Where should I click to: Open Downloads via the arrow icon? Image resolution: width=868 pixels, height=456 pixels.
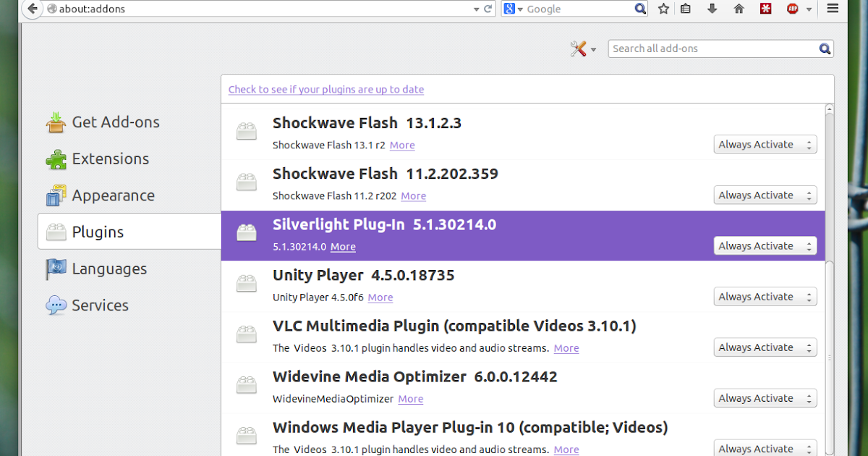712,9
